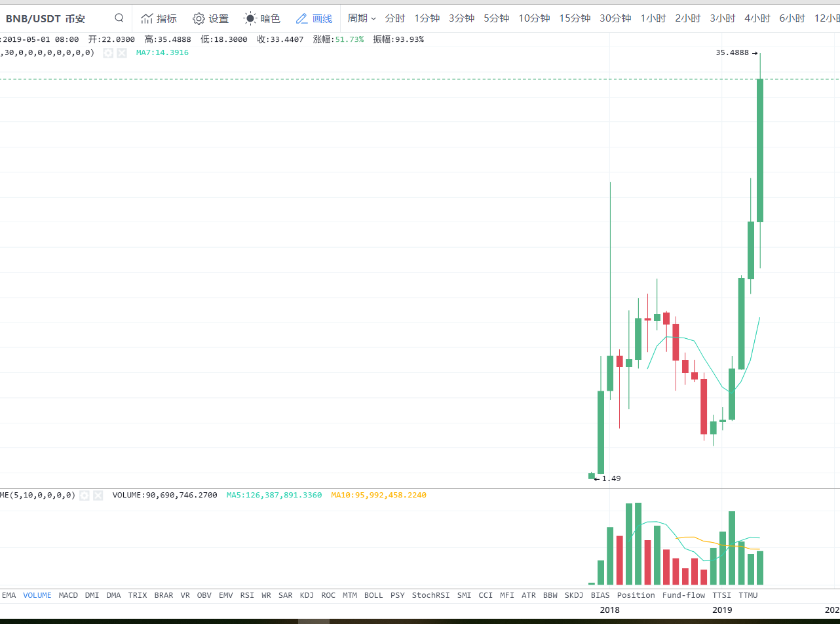Switch sub-chart to BBW indicator
840x624 pixels.
pyautogui.click(x=550, y=595)
